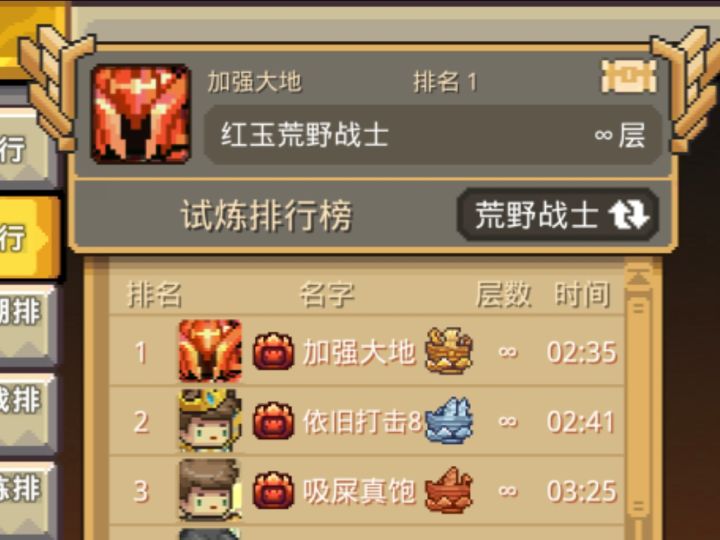
Task: Click the red flame class icon on the rank 1 row
Action: [273, 351]
